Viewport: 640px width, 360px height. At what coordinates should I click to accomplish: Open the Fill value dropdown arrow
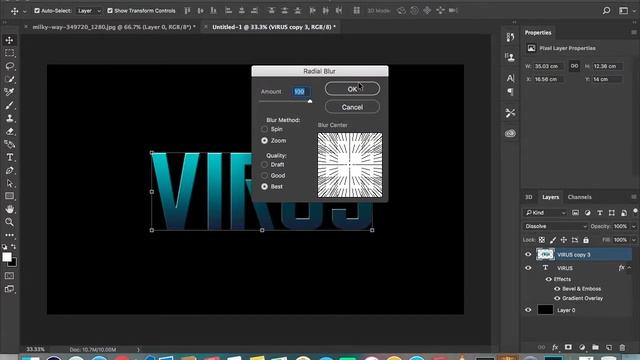tap(634, 240)
